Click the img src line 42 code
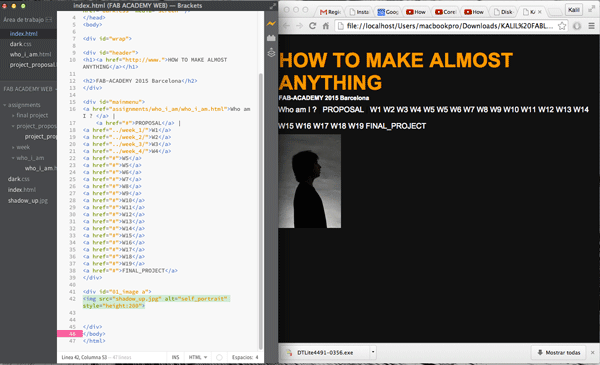 157,302
